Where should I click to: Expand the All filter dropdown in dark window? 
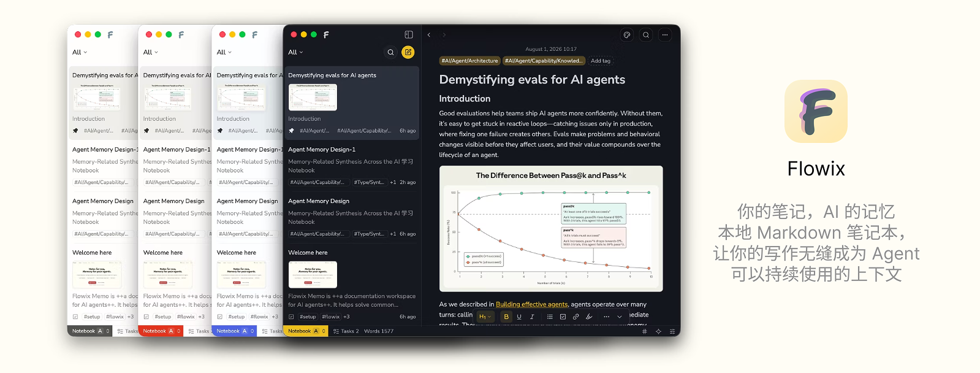295,52
